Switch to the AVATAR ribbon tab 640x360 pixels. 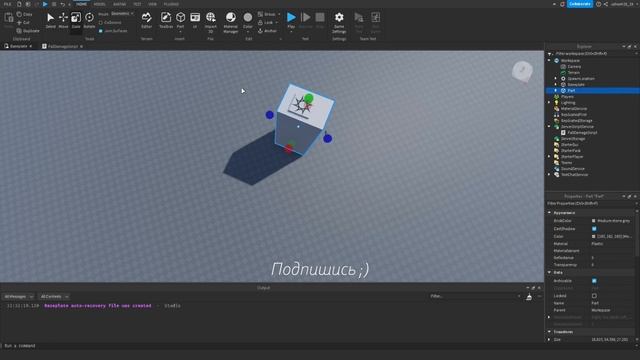[x=119, y=4]
